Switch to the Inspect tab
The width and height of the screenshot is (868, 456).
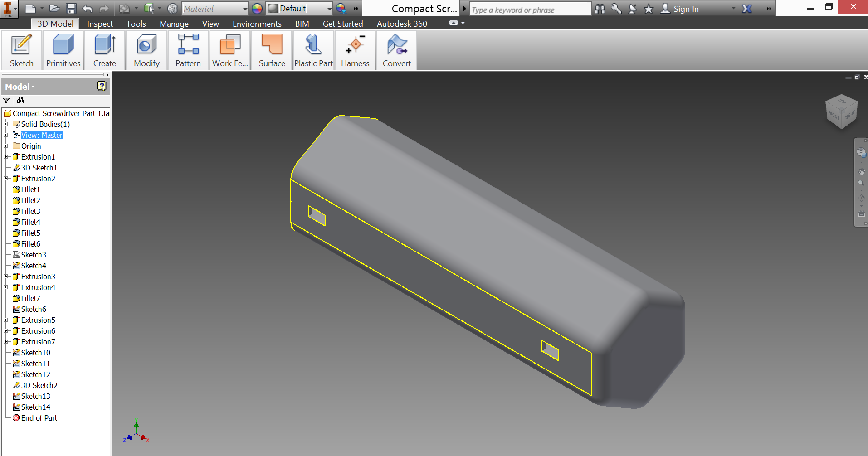tap(100, 24)
